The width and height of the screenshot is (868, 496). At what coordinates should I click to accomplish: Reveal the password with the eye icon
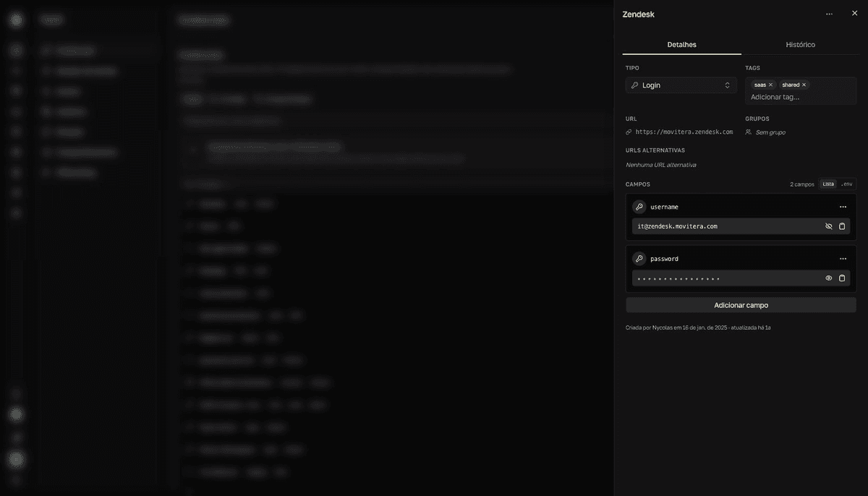point(829,278)
